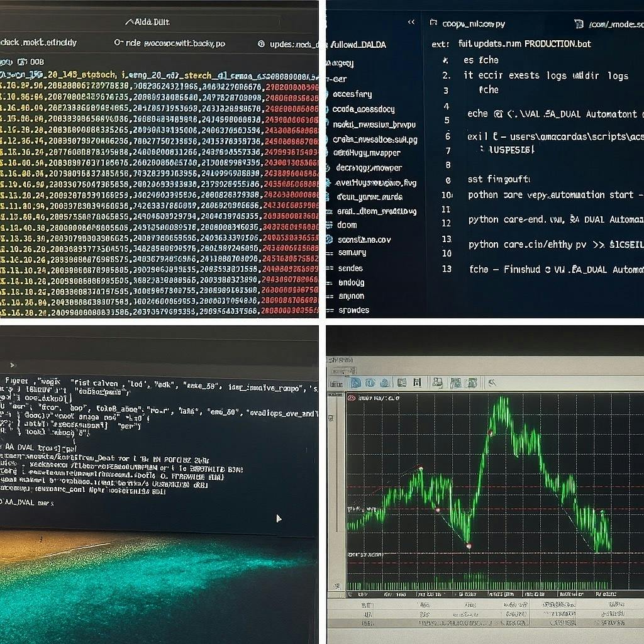Screen dimensions: 644x644
Task: Open the accesfary file in the sidebar
Action: [x=352, y=94]
